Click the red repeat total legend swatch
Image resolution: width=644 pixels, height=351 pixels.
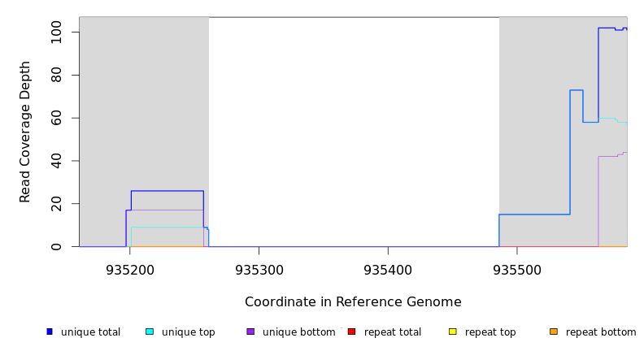(351, 331)
